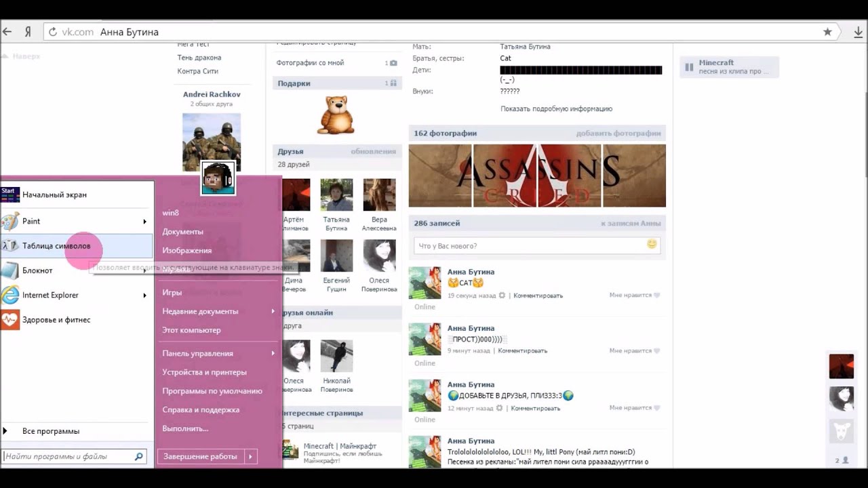Open Andrei Rachkov profile link
The image size is (868, 488).
[212, 94]
